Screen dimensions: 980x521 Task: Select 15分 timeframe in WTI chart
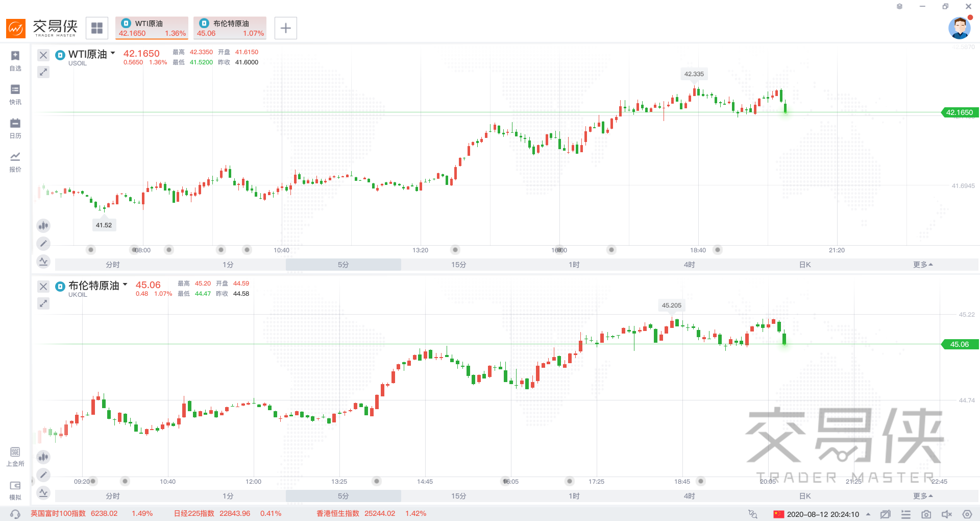coord(459,265)
